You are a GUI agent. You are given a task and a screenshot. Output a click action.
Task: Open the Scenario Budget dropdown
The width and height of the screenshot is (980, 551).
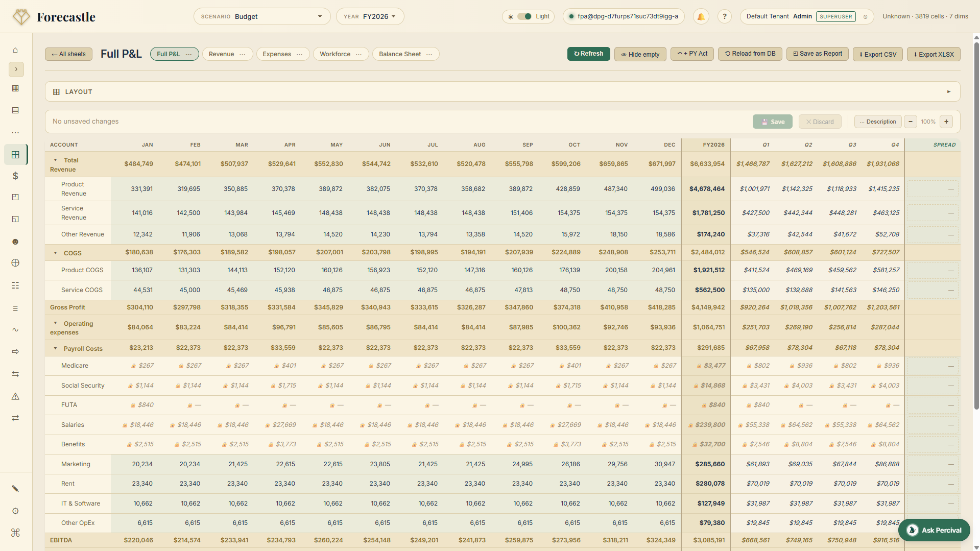click(262, 16)
